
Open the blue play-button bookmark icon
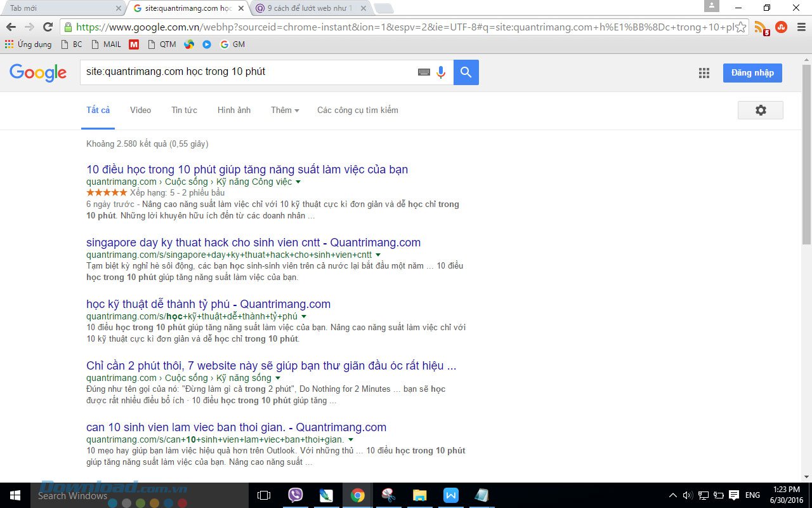tap(207, 44)
